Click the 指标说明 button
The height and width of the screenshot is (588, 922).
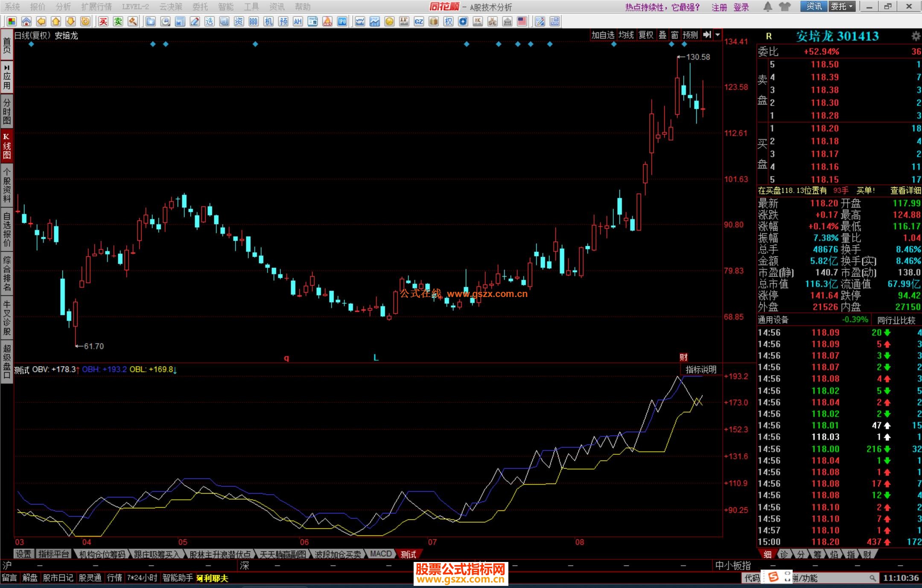pos(700,370)
